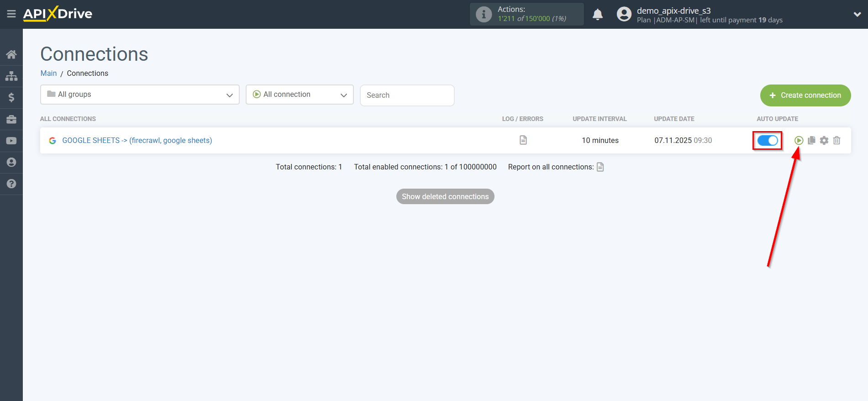
Task: Delete the connection with trash icon
Action: 836,141
